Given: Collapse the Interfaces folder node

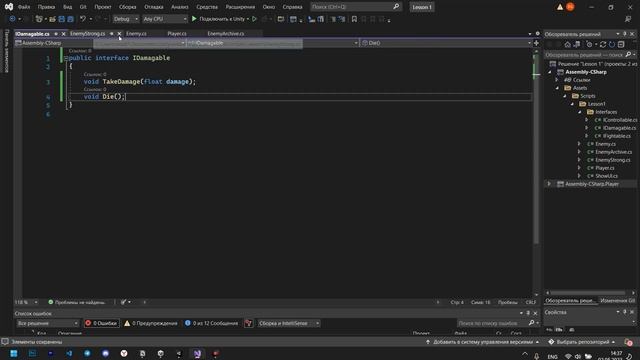Looking at the screenshot, I should click(x=580, y=112).
